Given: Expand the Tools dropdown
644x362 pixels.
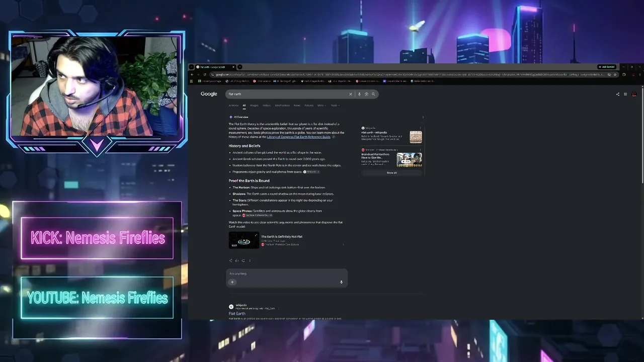Looking at the screenshot, I should click(335, 106).
